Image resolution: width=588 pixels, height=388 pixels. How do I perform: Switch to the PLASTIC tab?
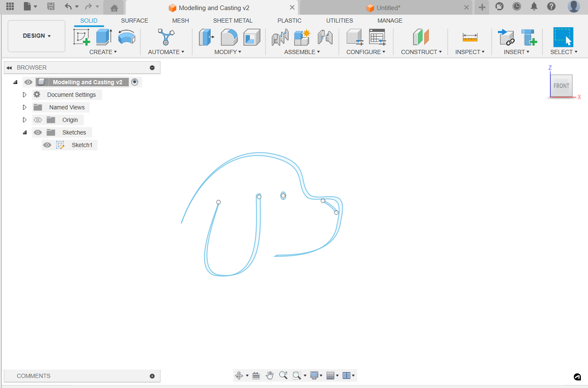(289, 21)
